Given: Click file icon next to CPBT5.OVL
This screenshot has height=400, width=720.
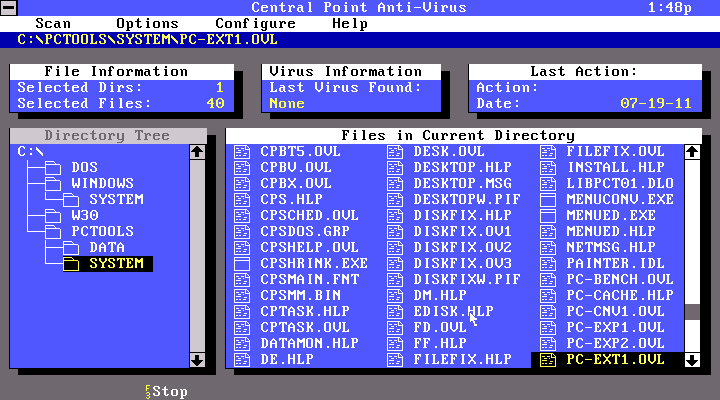Looking at the screenshot, I should coord(242,152).
